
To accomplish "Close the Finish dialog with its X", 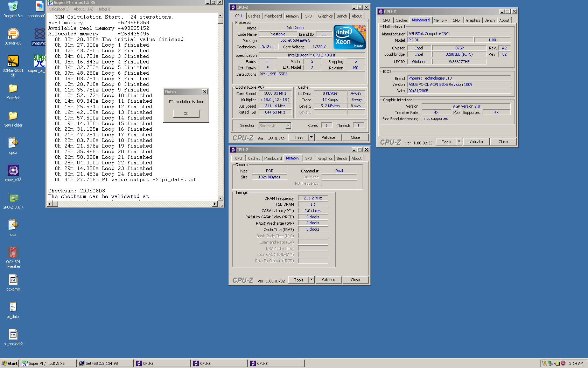I will (205, 92).
